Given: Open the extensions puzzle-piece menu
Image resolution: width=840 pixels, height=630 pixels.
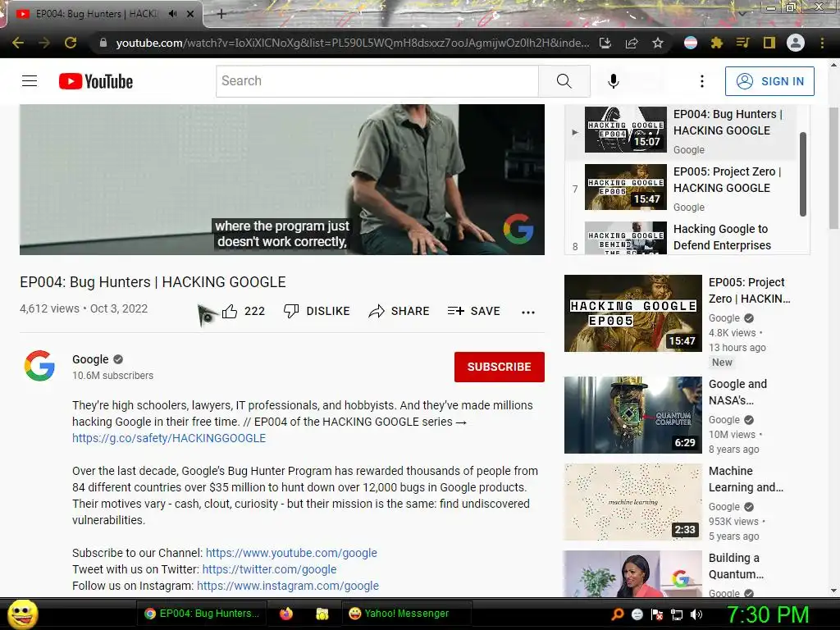Looking at the screenshot, I should [x=717, y=43].
